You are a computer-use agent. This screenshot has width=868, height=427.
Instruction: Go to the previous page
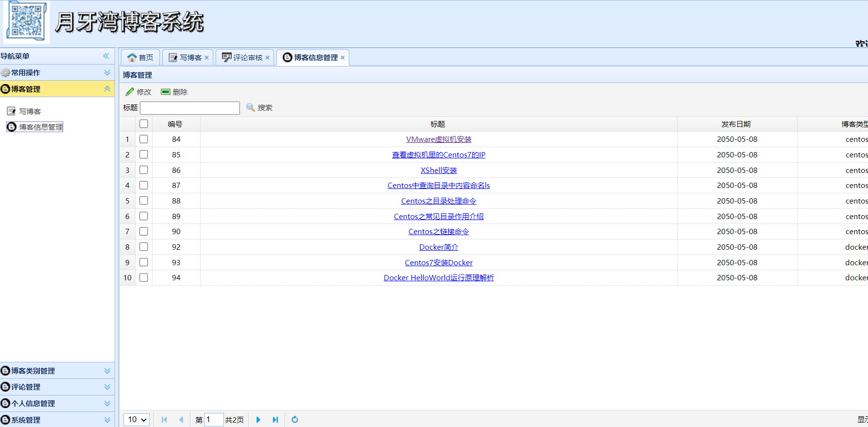click(181, 420)
